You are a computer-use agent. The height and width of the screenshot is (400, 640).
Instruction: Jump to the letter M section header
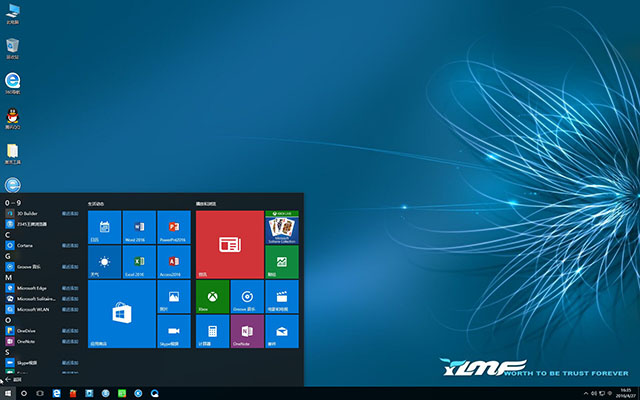[x=8, y=277]
